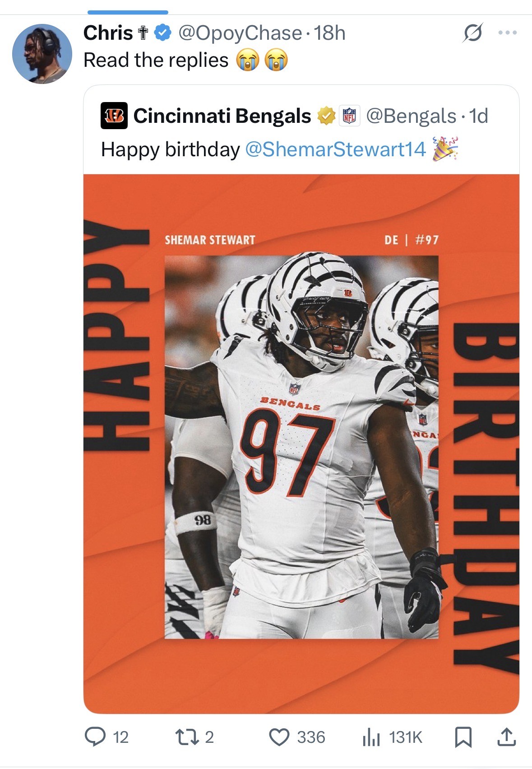Open the @ShemarStewart14 mention link
The image size is (532, 769).
click(335, 149)
